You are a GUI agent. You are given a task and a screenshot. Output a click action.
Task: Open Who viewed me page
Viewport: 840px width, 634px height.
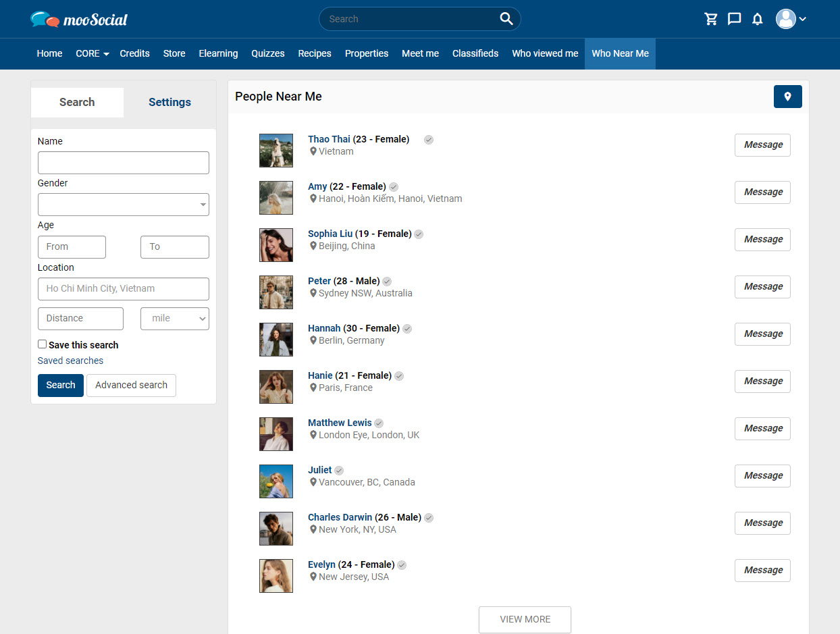[545, 53]
